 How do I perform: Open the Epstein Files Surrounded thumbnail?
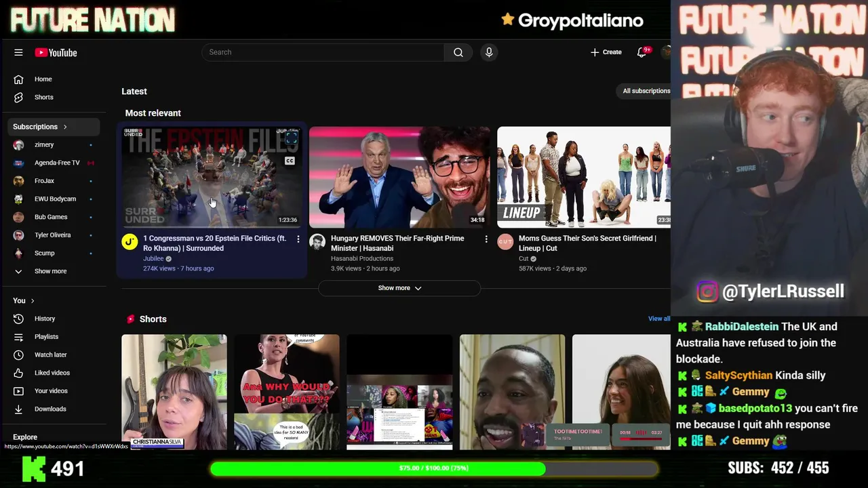pyautogui.click(x=212, y=177)
